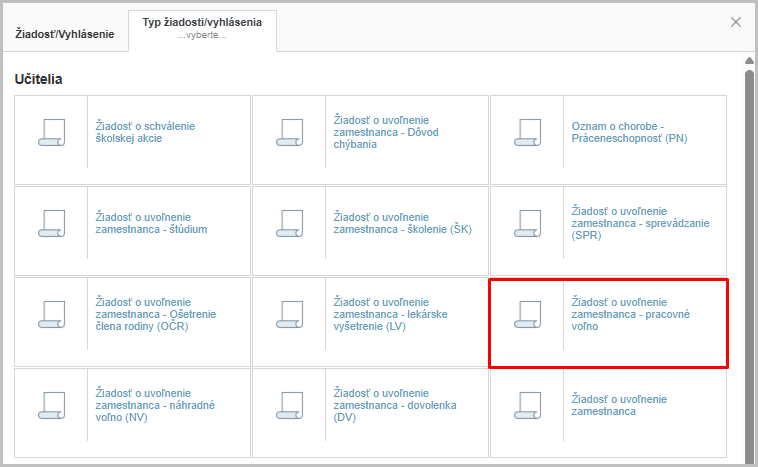
Task: Switch to the Žiadosť/Vyhlásenie tab
Action: point(65,34)
